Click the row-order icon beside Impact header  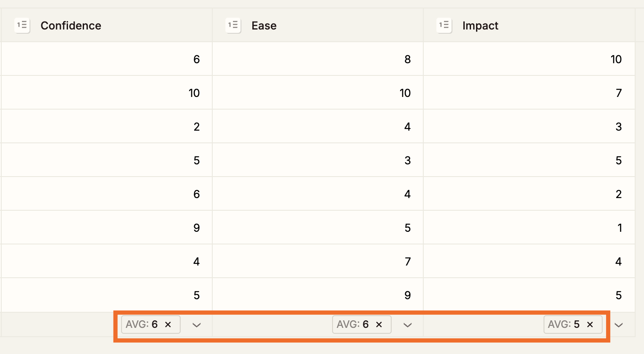[444, 25]
